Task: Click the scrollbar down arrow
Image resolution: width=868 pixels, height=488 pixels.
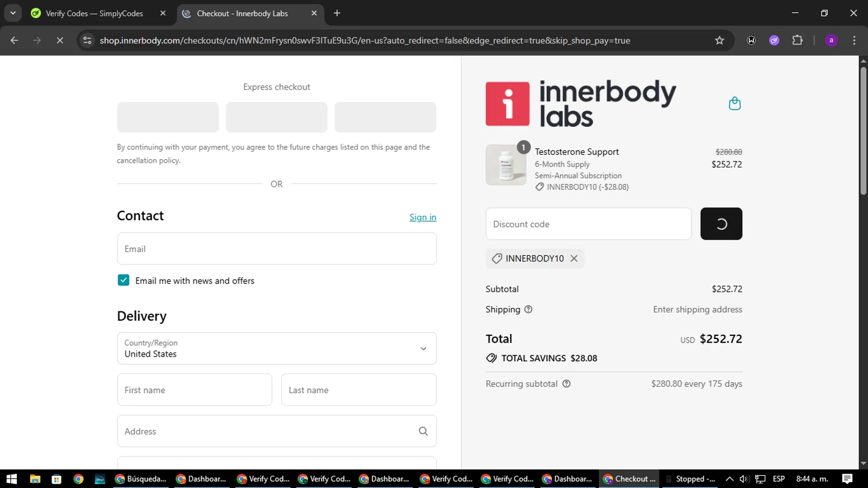Action: [x=863, y=464]
